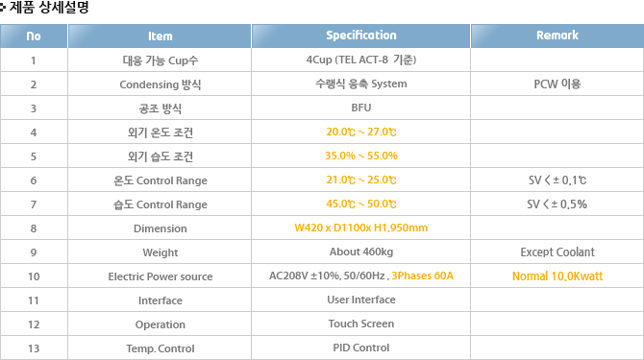This screenshot has width=644, height=360.
Task: Select the 4Cup (TEL ACT-8 기준) cell
Action: pyautogui.click(x=361, y=60)
